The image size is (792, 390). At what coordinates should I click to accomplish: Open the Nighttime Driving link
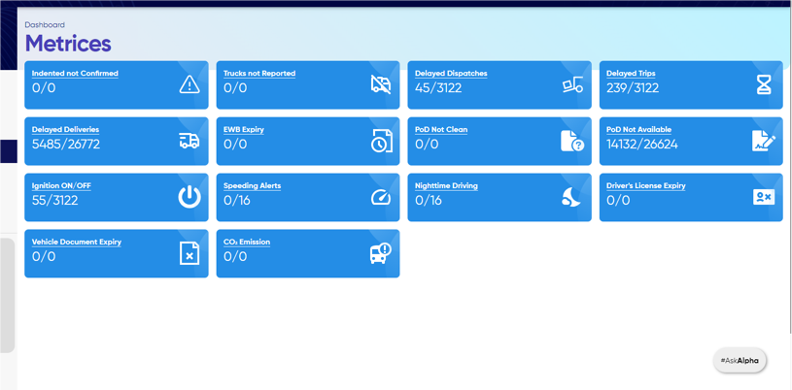coord(447,185)
